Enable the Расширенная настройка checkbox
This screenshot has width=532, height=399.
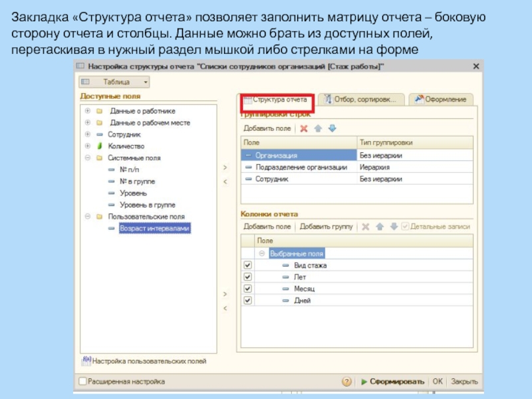pyautogui.click(x=82, y=382)
